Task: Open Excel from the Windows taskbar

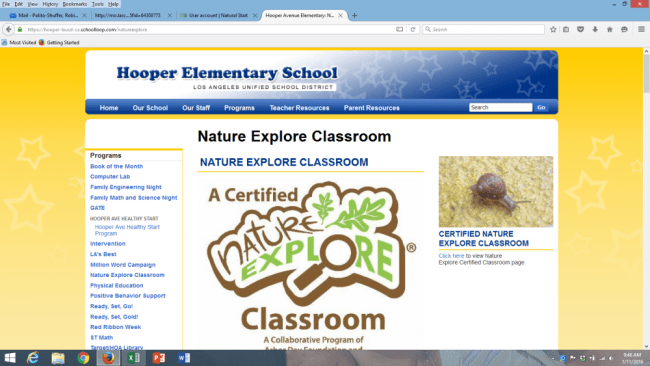Action: tap(133, 358)
